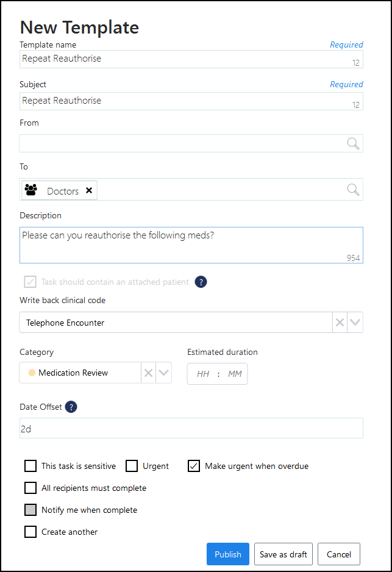Screen dimensions: 392x572
Task: Expand the Write back clinical code dropdown
Action: pos(355,323)
